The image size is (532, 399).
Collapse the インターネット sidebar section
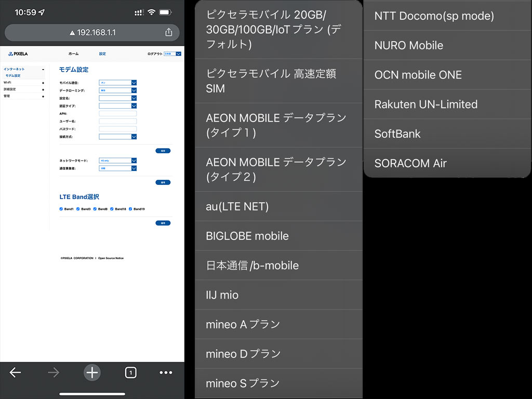click(x=43, y=69)
